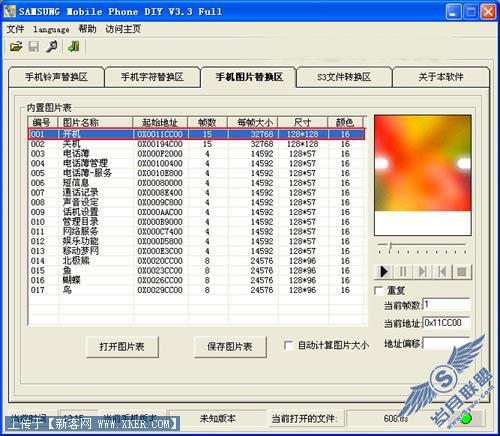Toggle 自动计算图片大小 checkbox
This screenshot has height=436, width=500.
click(x=288, y=345)
